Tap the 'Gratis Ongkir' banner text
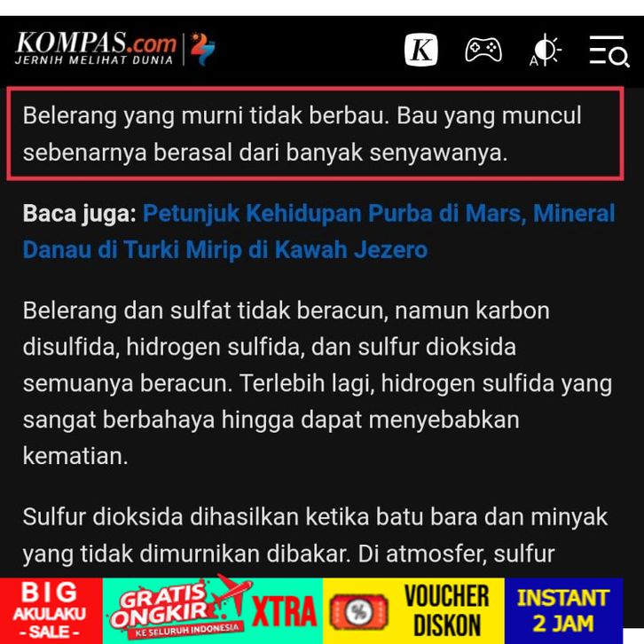 pyautogui.click(x=163, y=608)
